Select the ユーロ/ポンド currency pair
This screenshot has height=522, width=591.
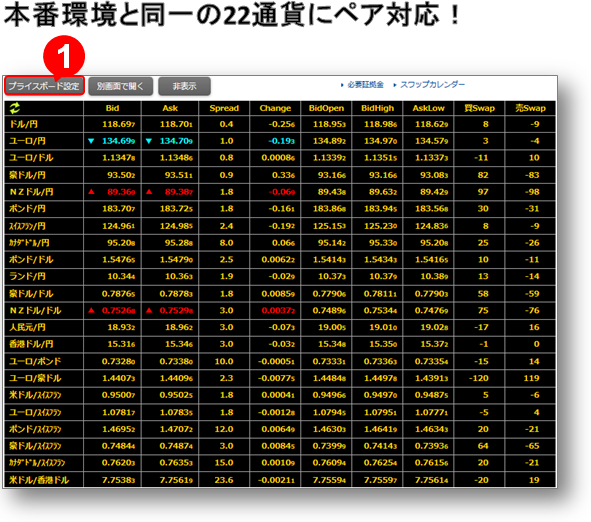coord(35,361)
